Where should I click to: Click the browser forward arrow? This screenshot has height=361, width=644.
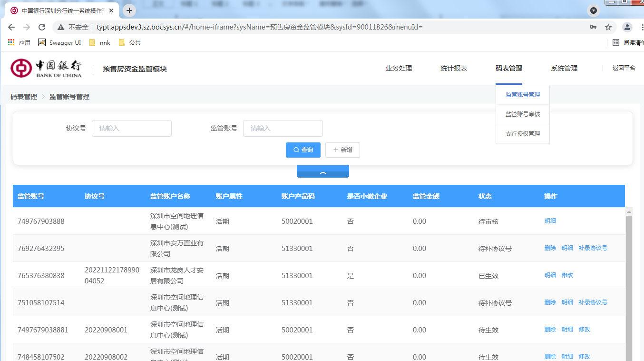27,27
